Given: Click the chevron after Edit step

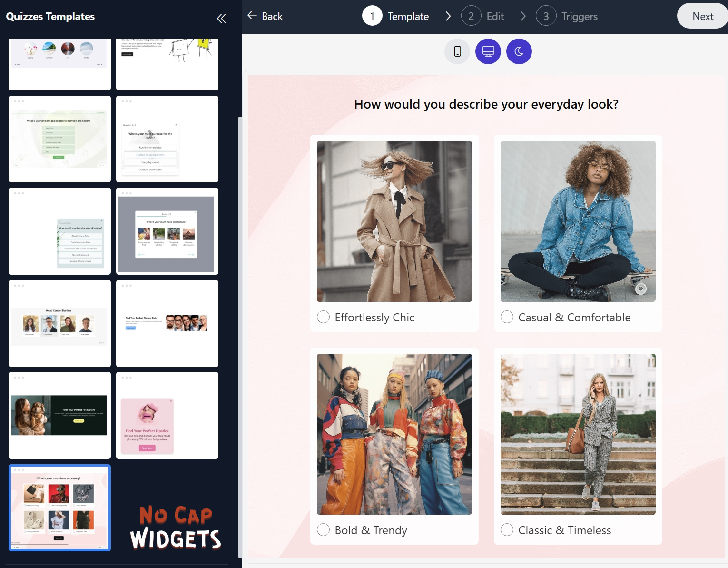Looking at the screenshot, I should click(523, 16).
